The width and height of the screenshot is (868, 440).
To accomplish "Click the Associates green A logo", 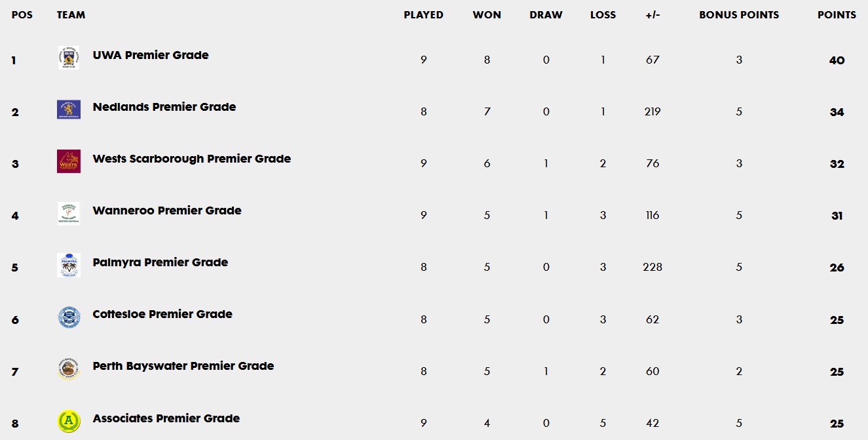I will 69,421.
